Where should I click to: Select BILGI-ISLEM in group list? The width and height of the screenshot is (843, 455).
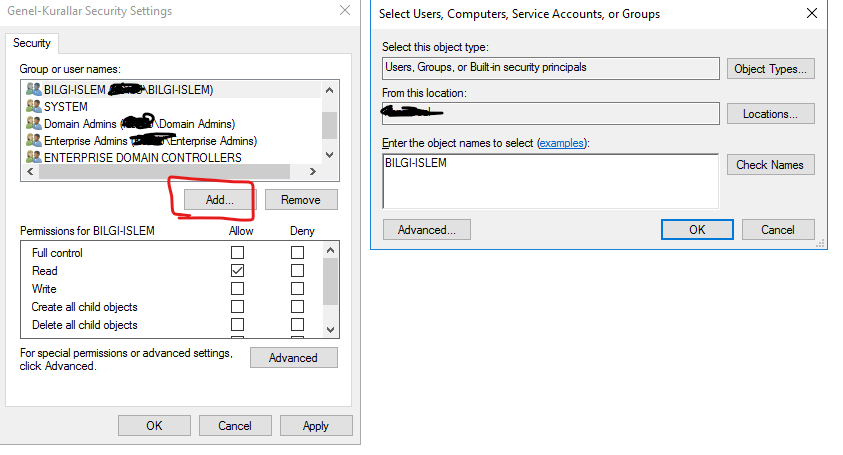click(x=172, y=89)
